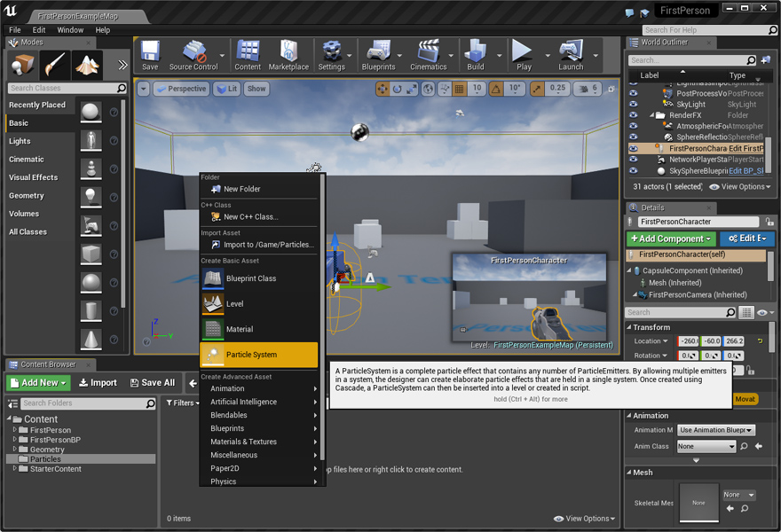Click the Save toolbar icon
The height and width of the screenshot is (532, 781).
coord(150,55)
